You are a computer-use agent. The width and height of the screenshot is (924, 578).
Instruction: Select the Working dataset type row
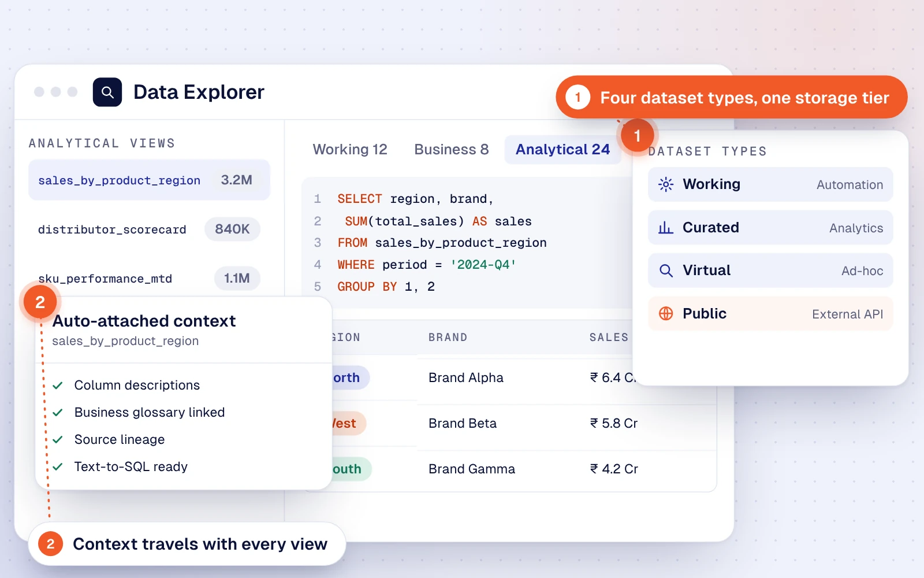click(x=770, y=184)
